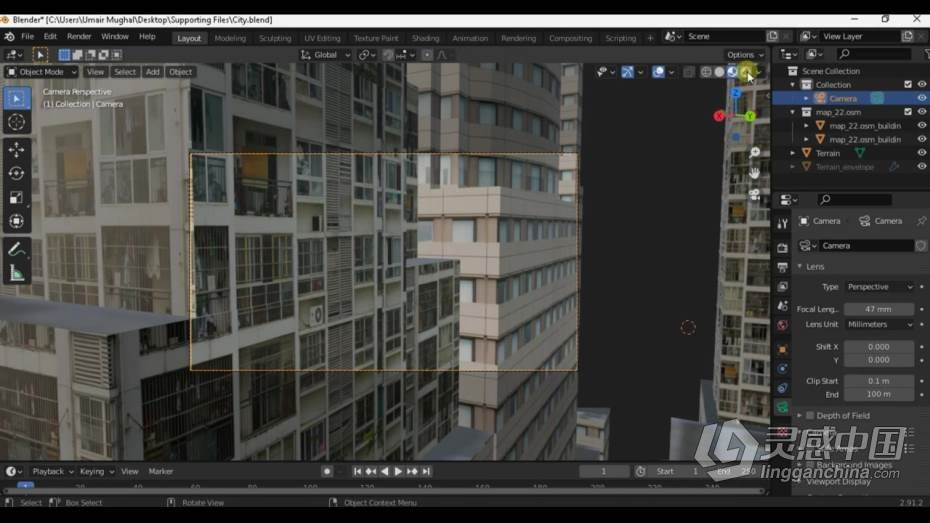
Task: Hide the Terrain object in viewport
Action: [x=922, y=152]
